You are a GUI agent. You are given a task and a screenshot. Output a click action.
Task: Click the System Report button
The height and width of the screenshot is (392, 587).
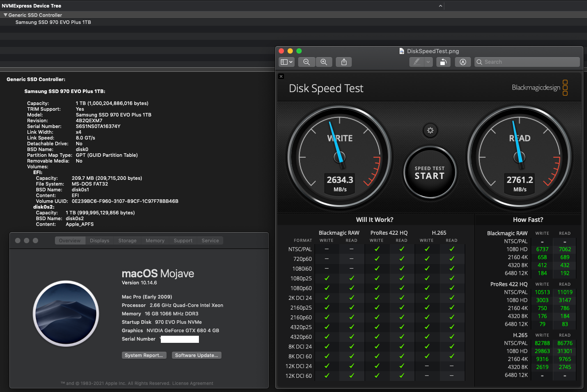point(144,355)
